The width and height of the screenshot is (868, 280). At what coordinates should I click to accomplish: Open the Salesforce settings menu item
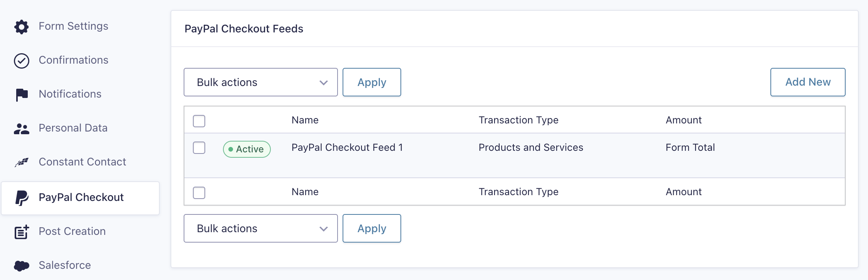coord(65,265)
